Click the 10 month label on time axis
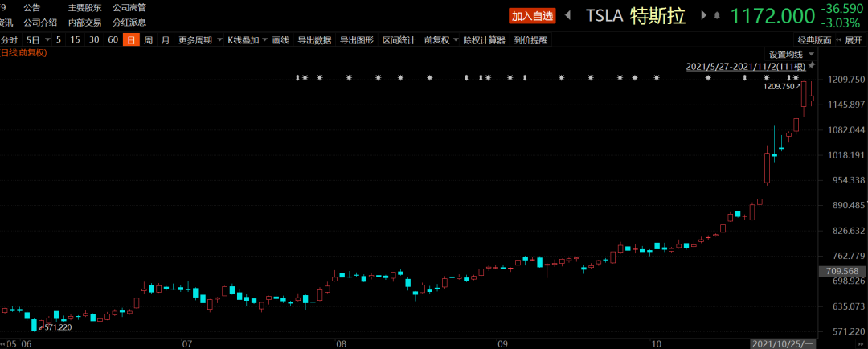The width and height of the screenshot is (868, 349). pos(657,344)
